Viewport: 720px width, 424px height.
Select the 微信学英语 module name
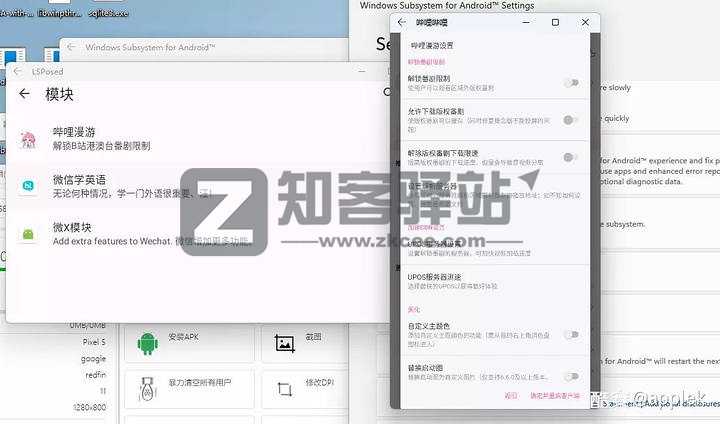click(x=79, y=179)
